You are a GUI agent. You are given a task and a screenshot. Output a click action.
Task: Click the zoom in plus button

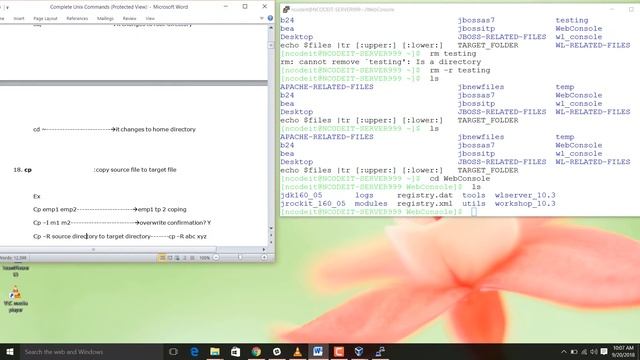coord(264,258)
